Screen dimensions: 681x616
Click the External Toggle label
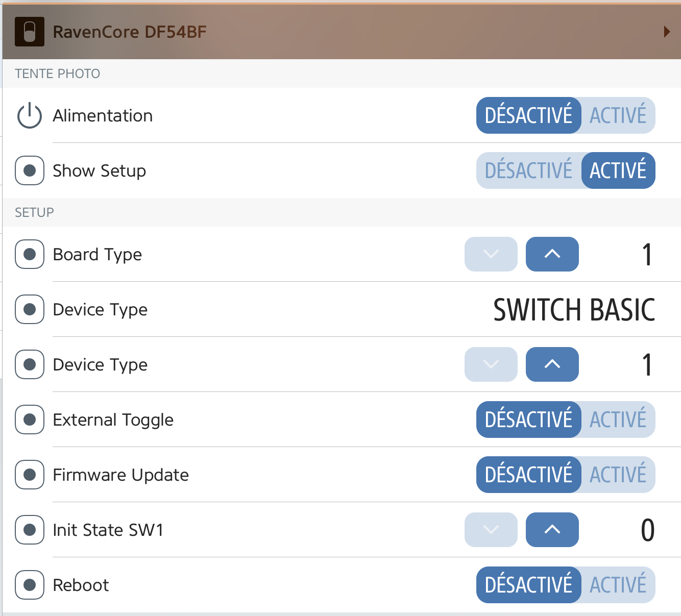click(x=113, y=420)
